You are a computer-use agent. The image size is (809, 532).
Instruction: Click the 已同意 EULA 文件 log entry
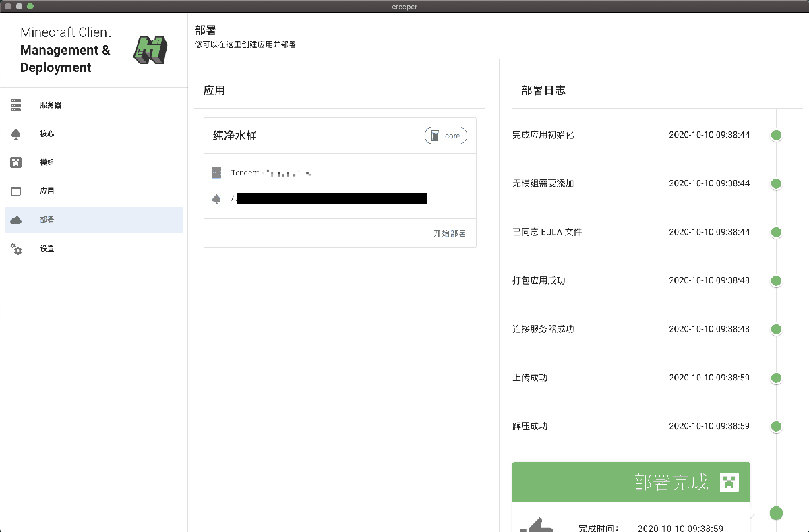[x=547, y=232]
